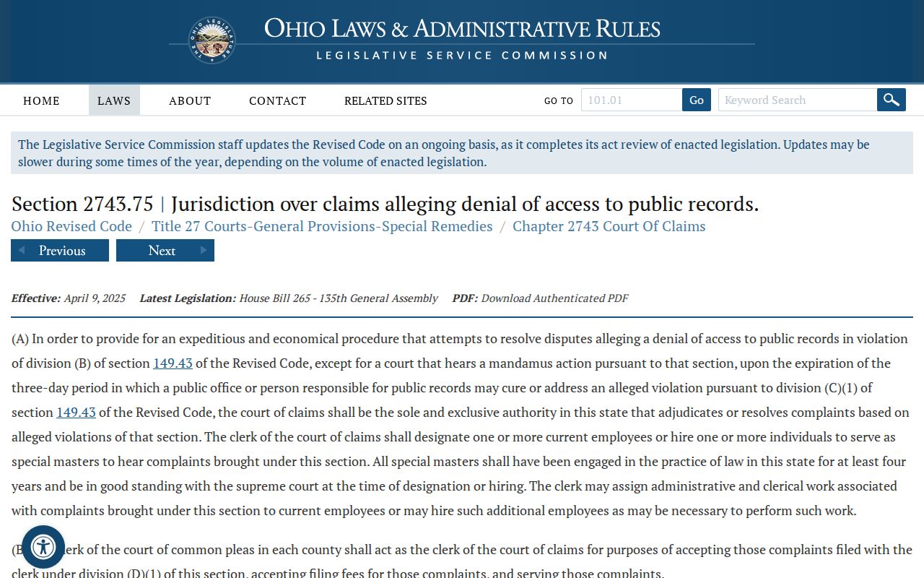Click the Go button
This screenshot has height=578, width=924.
pos(697,100)
